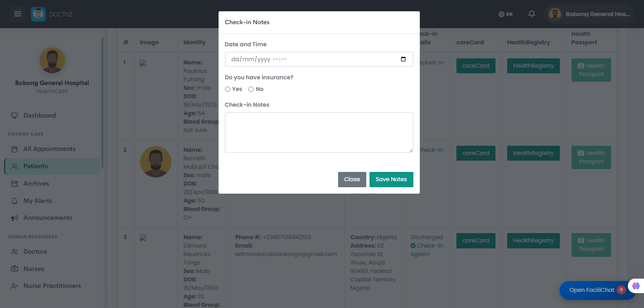This screenshot has height=308, width=644.
Task: Click the Nurses medical kit icon
Action: click(x=14, y=269)
